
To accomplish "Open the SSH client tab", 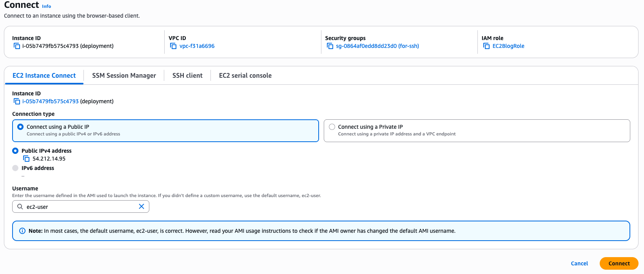I will click(187, 75).
